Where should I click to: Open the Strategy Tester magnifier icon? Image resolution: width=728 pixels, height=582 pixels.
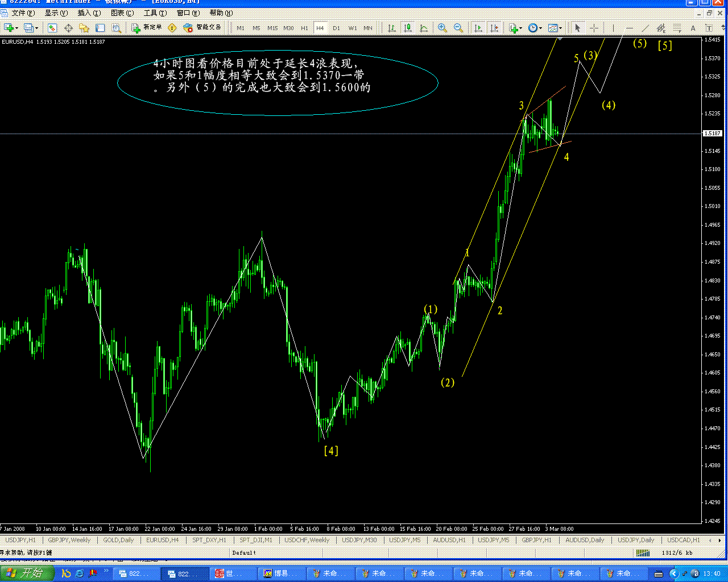(x=116, y=27)
